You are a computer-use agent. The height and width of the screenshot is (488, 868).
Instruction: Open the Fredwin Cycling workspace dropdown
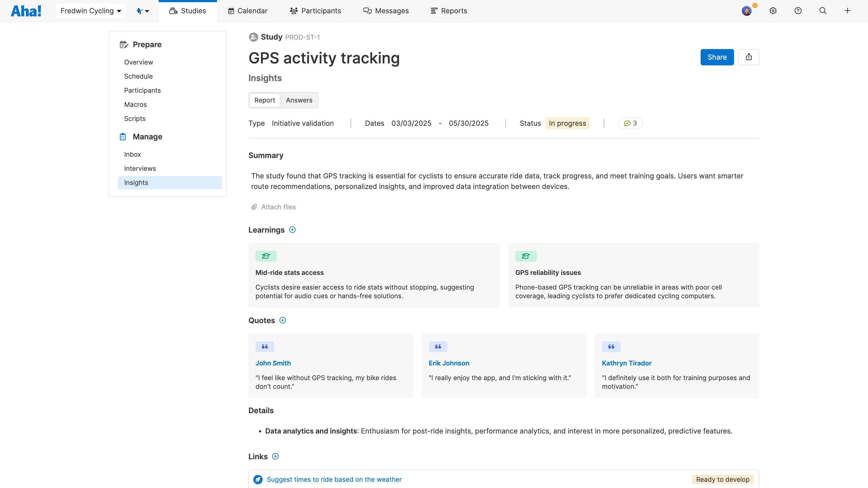click(x=91, y=11)
